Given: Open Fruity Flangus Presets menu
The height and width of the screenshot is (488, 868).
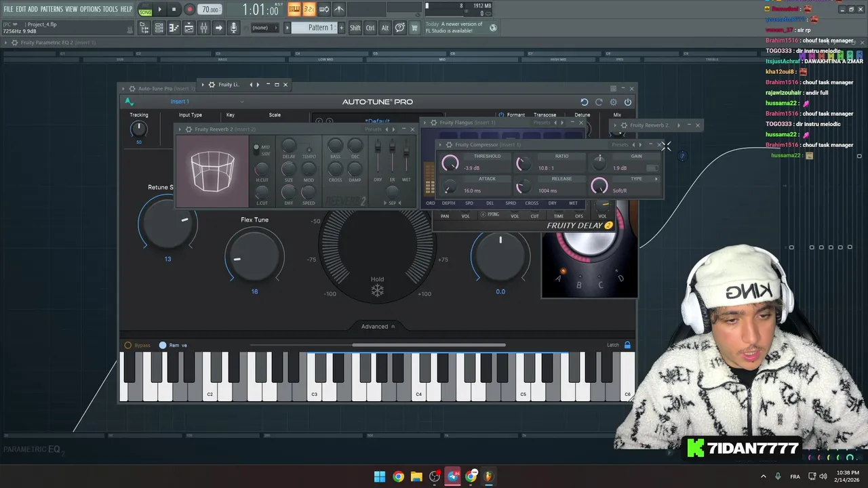Looking at the screenshot, I should (x=541, y=123).
